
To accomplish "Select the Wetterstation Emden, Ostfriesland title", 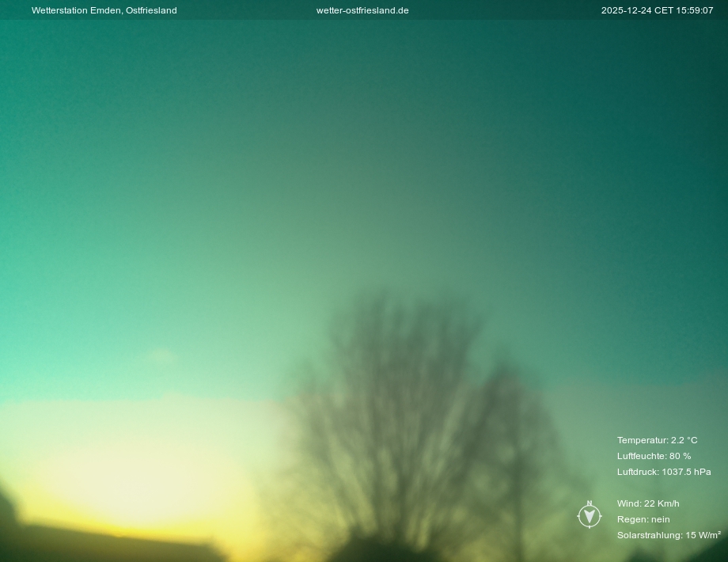I will [104, 10].
